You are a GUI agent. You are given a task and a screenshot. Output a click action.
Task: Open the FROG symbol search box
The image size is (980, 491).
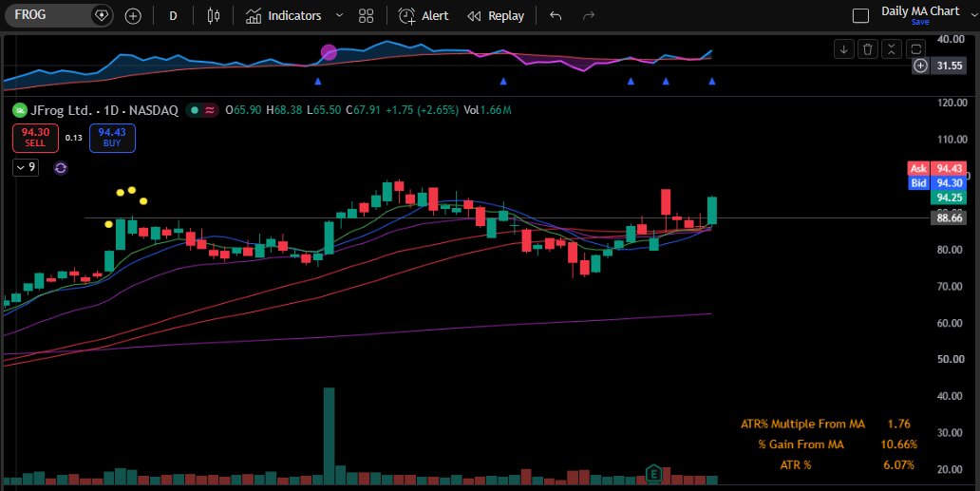(x=47, y=15)
